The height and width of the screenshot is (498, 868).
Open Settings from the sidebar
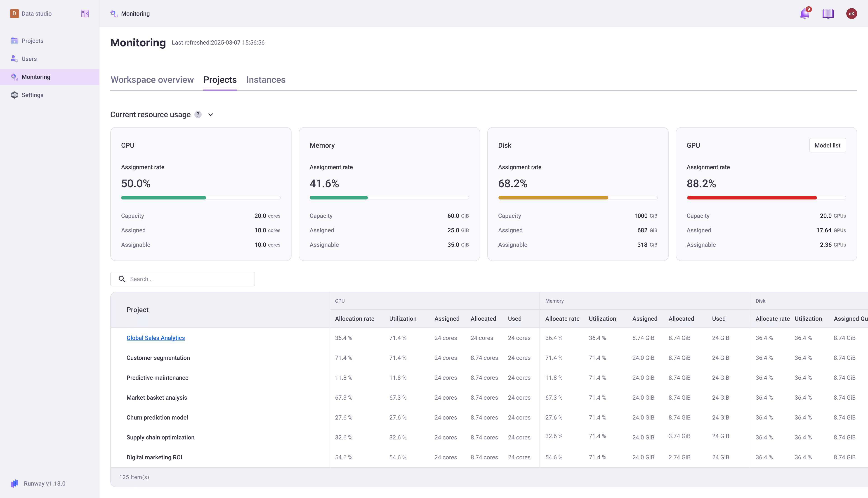point(32,95)
